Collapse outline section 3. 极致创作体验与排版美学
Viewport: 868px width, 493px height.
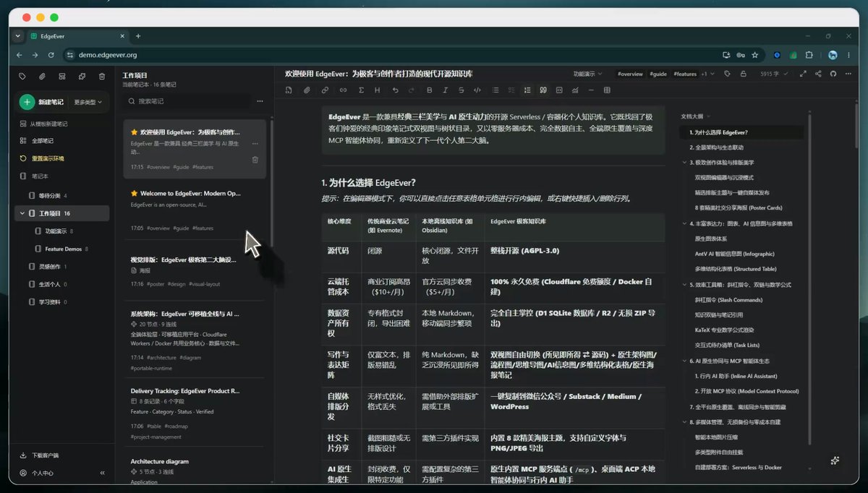(x=684, y=163)
